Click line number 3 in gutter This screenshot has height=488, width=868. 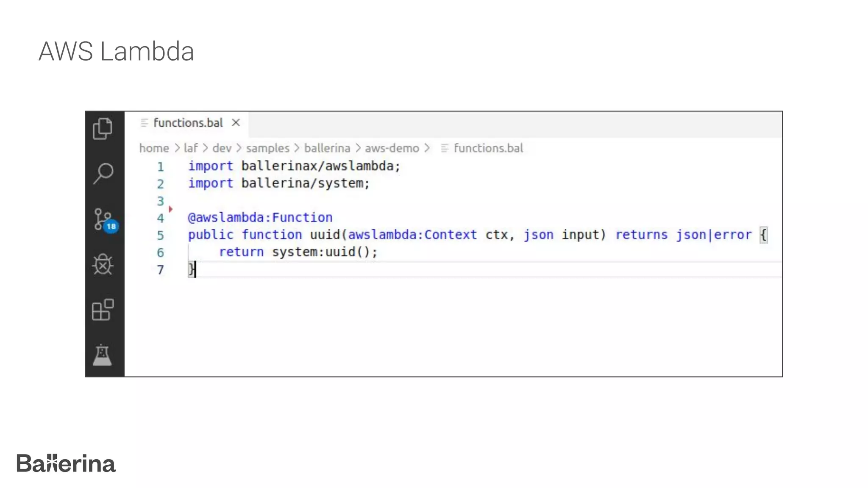[160, 201]
